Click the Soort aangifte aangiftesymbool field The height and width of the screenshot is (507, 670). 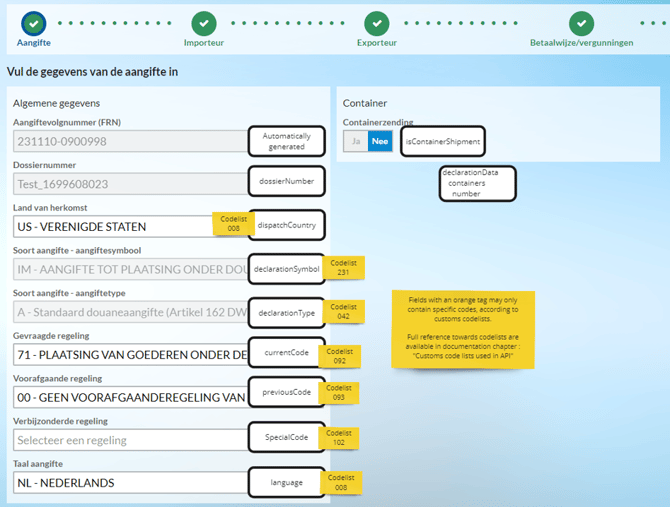(x=131, y=269)
